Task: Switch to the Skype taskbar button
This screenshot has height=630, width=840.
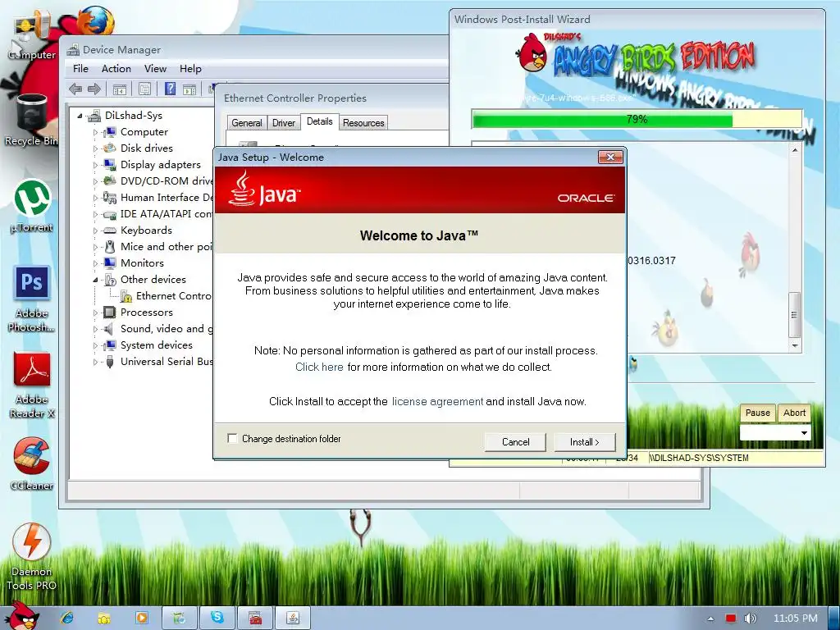Action: point(217,618)
